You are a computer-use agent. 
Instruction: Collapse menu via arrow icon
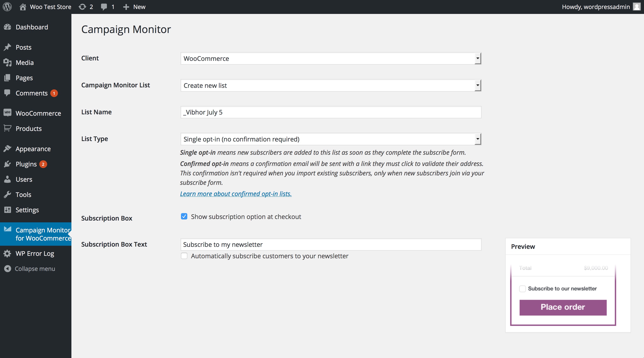7,269
